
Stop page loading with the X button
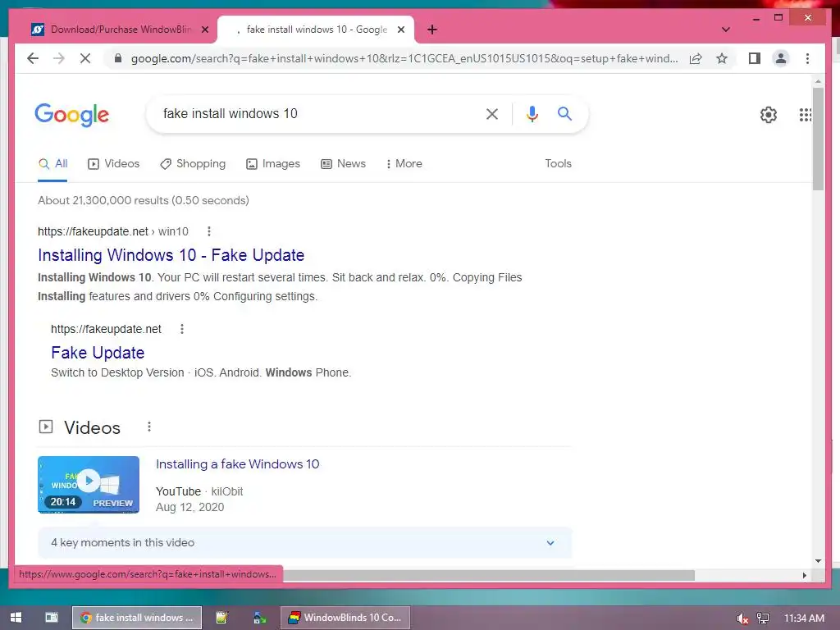(x=85, y=58)
